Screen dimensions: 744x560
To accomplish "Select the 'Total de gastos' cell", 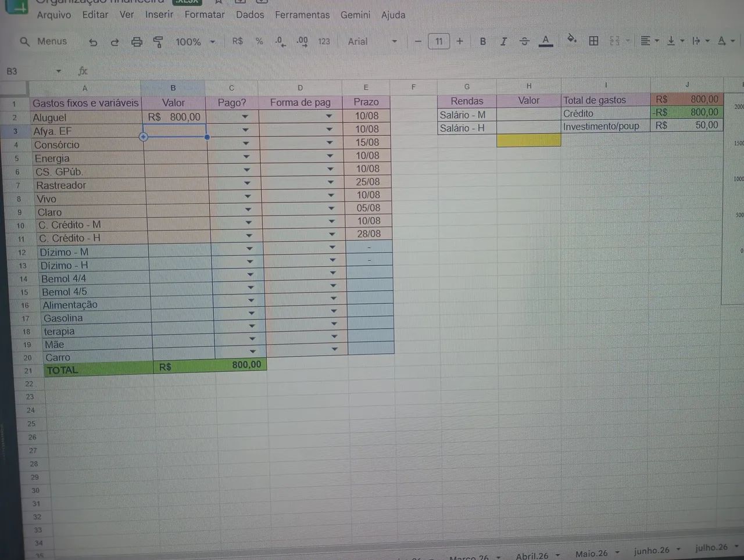I will [605, 100].
